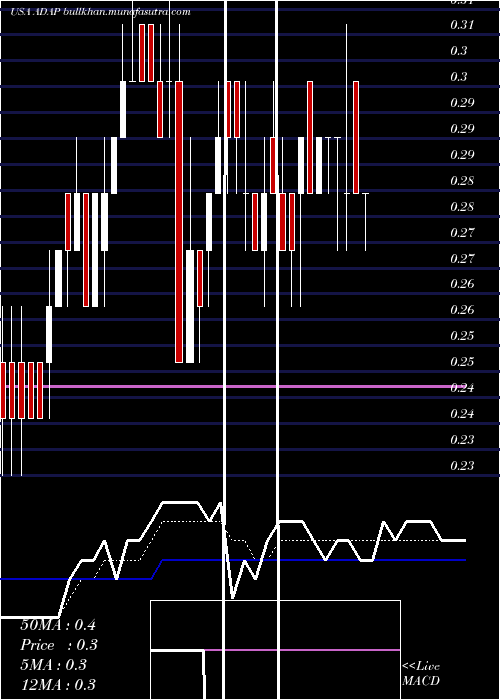Click the 5MA : 0.3 readout

click(x=54, y=665)
